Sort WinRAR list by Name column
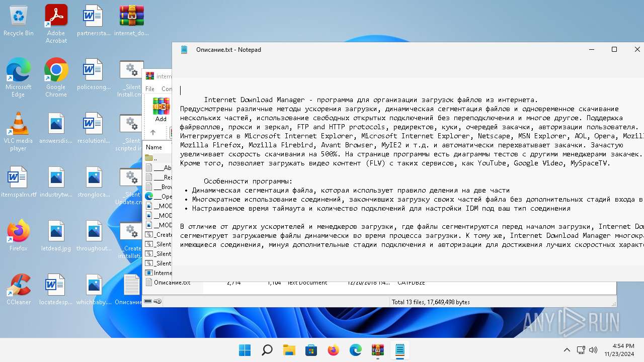 154,147
